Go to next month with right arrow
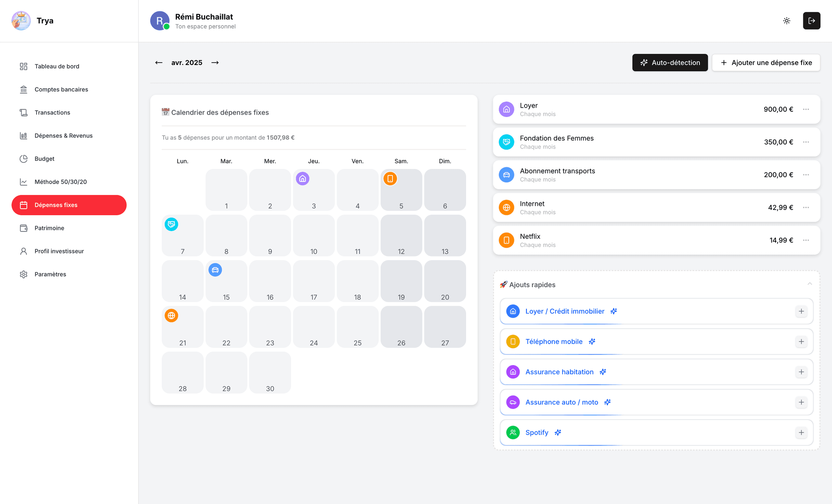The width and height of the screenshot is (832, 504). [x=215, y=63]
